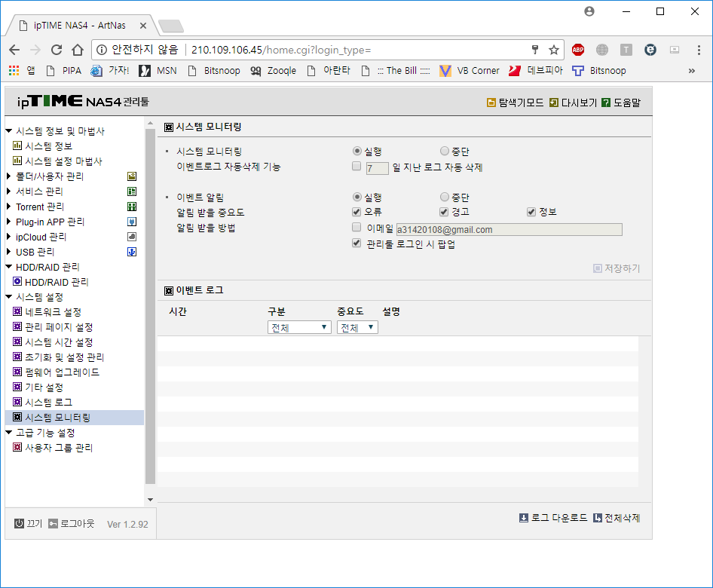Expand the Torrent 관리 tree node
Image resolution: width=713 pixels, height=588 pixels.
point(8,207)
